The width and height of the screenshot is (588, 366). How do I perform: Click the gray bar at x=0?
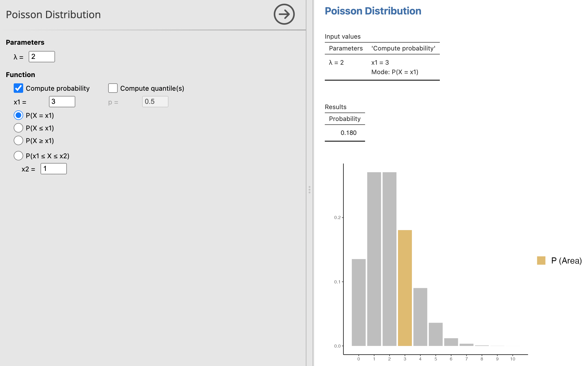[358, 302]
